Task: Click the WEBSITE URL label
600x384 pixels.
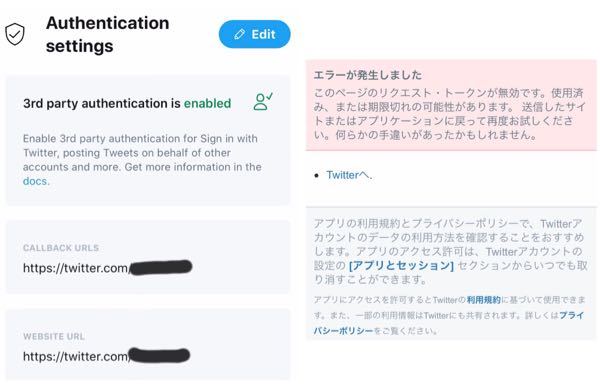Action: tap(54, 337)
